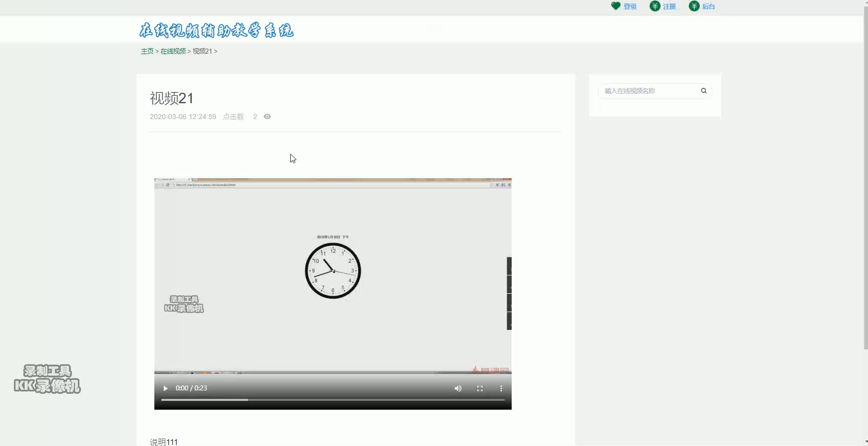Image resolution: width=868 pixels, height=446 pixels.
Task: Click the video progress bar
Action: click(x=333, y=399)
